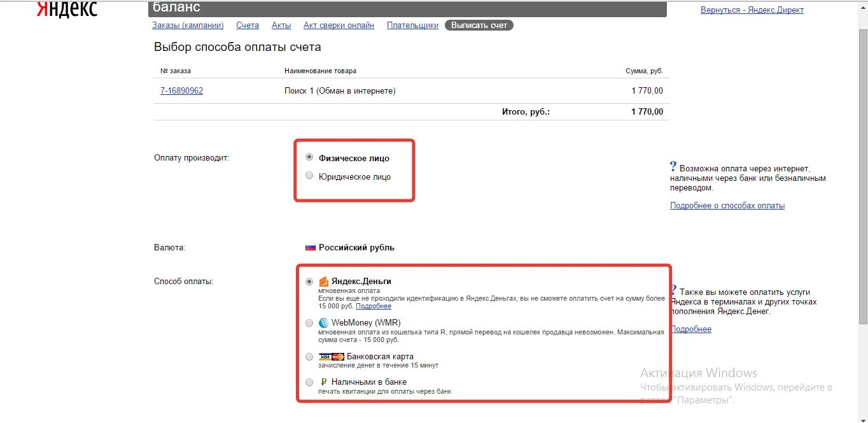Viewport: 868px width, 423px height.
Task: Select Физическое лицо radio button
Action: point(309,157)
